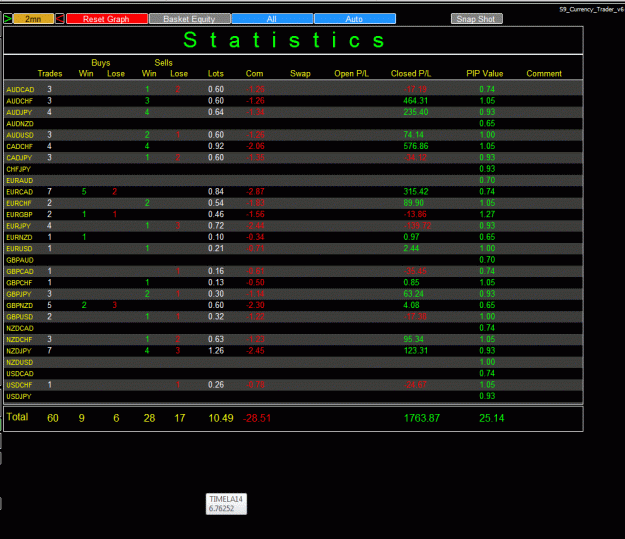
Task: Click the red left arrow timeframe icon
Action: [60, 19]
